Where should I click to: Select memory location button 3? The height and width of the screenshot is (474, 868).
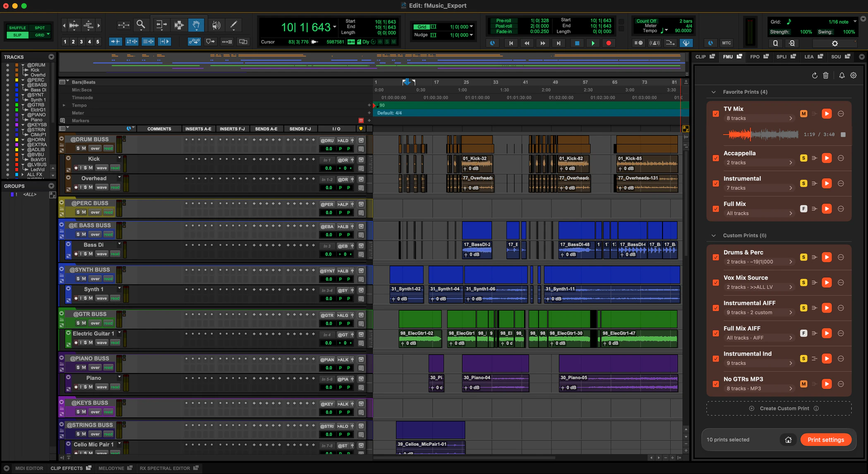tap(82, 42)
